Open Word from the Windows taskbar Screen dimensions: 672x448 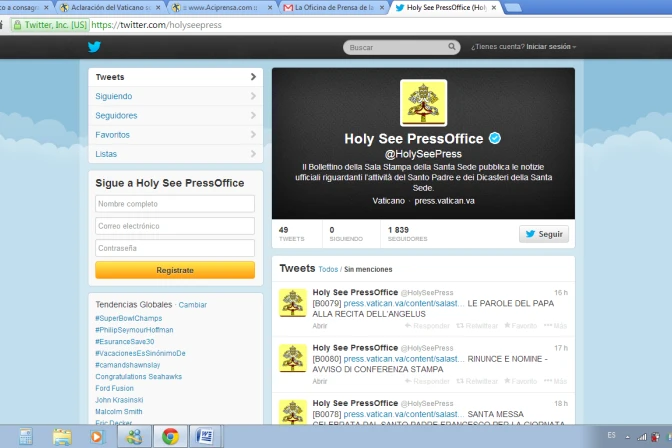(204, 436)
